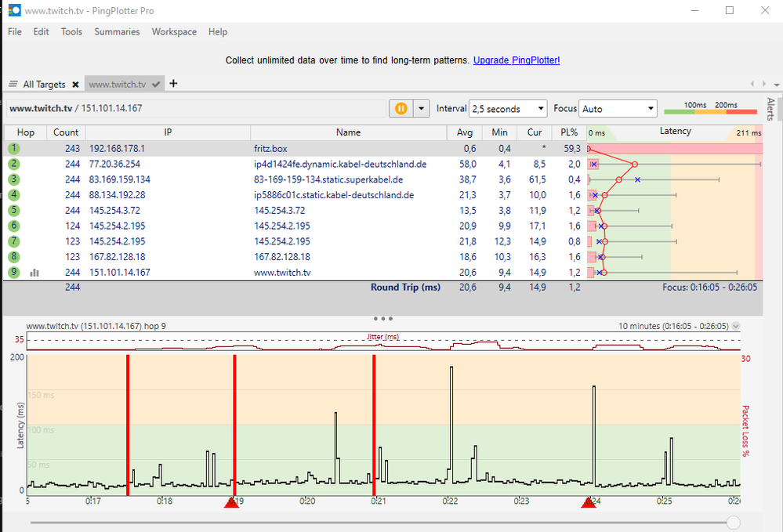Open the Alerts side panel

tap(770, 110)
